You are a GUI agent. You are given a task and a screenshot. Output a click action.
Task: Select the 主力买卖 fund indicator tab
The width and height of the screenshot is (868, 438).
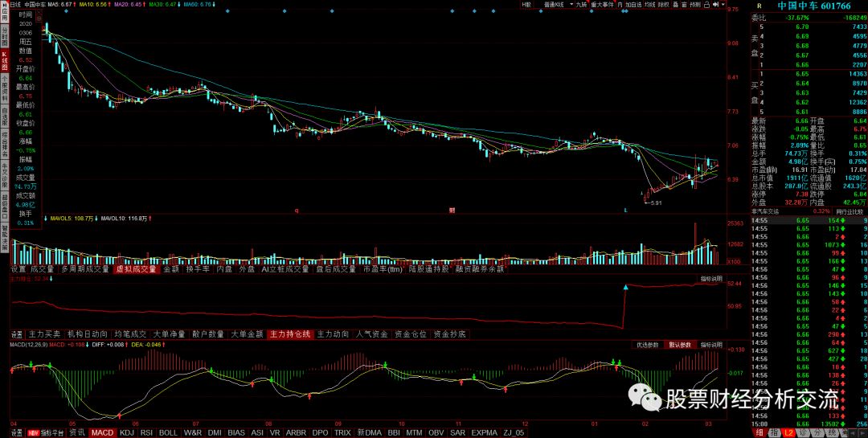pyautogui.click(x=44, y=334)
